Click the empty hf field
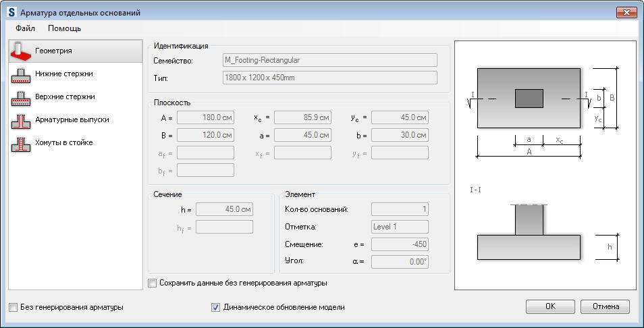 224,227
